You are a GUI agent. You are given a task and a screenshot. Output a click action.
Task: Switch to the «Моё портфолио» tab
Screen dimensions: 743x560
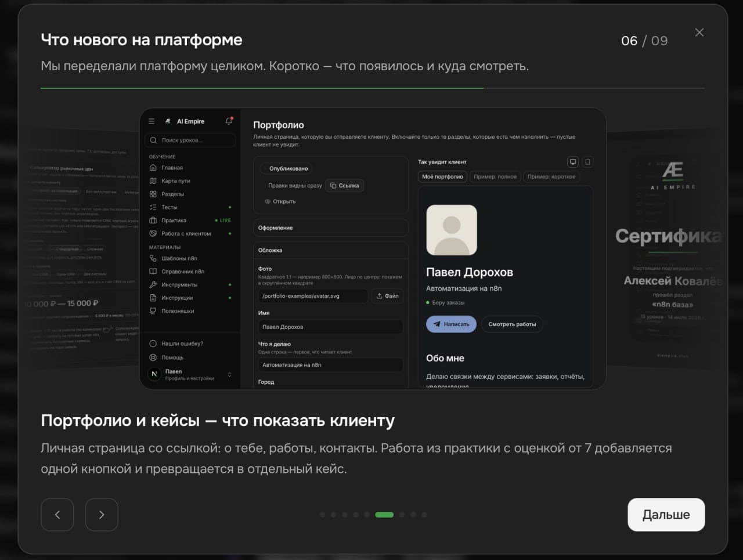coord(443,177)
